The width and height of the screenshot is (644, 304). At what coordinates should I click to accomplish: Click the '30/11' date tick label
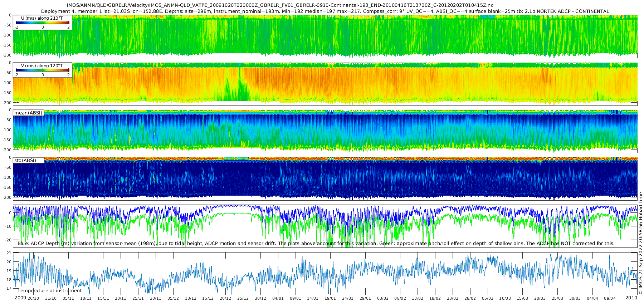pyautogui.click(x=156, y=298)
